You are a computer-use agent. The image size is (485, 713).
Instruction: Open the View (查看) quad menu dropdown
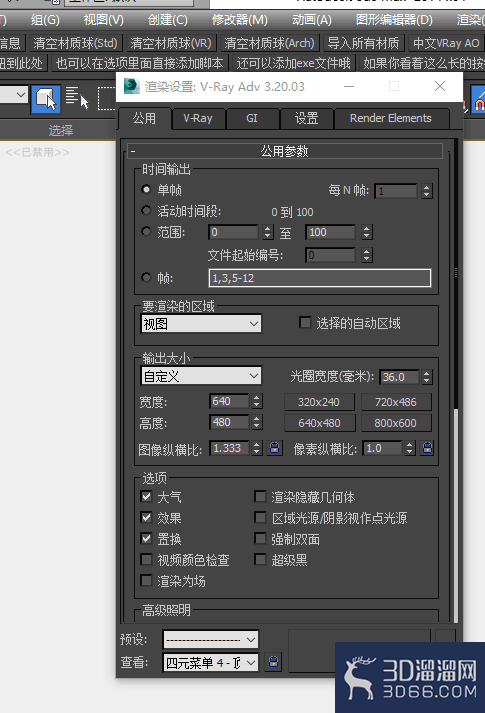[210, 663]
